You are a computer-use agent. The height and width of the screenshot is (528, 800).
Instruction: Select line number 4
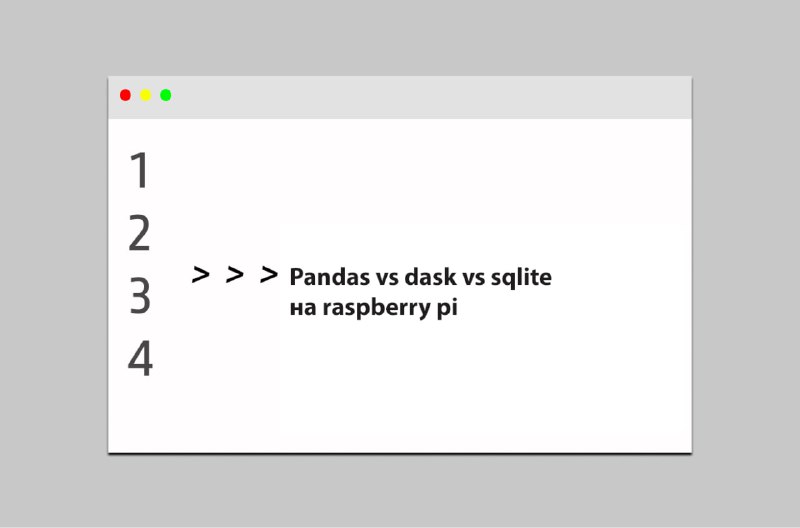click(140, 359)
